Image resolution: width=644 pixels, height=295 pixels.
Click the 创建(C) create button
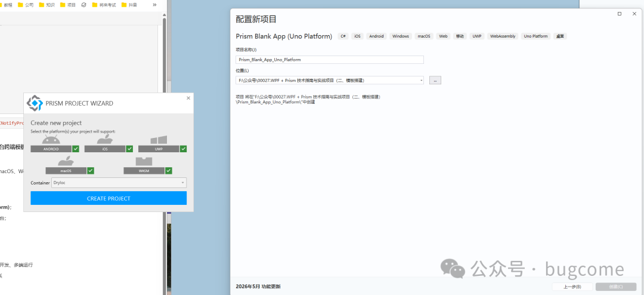[x=615, y=287]
